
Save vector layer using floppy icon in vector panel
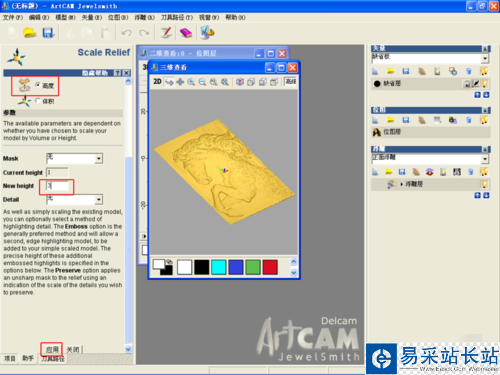click(x=406, y=71)
